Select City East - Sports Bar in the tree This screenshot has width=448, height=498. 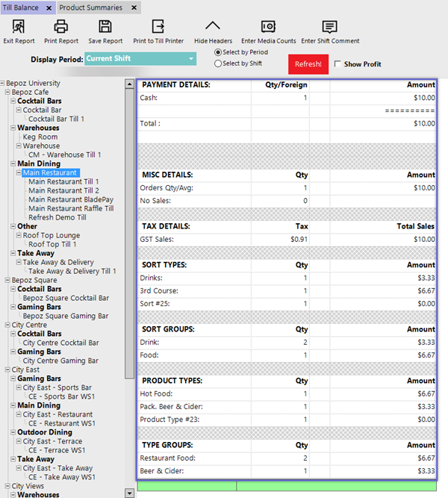pos(57,388)
